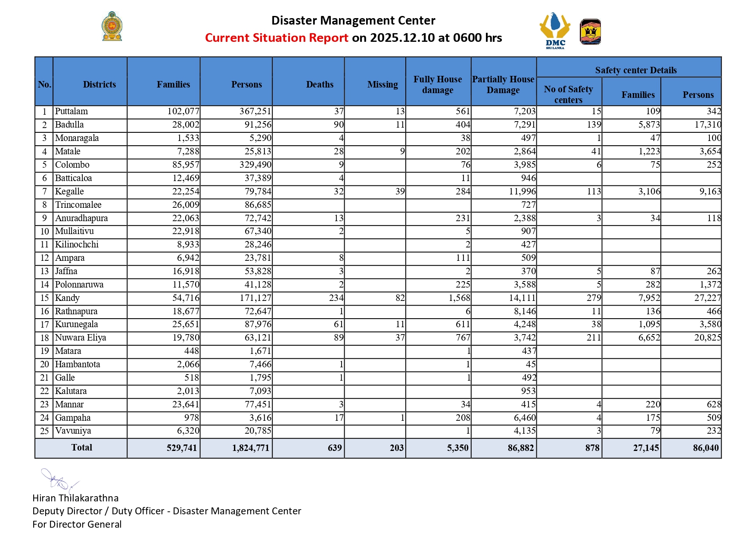Select the 'Puttalam' district cell

pyautogui.click(x=72, y=111)
